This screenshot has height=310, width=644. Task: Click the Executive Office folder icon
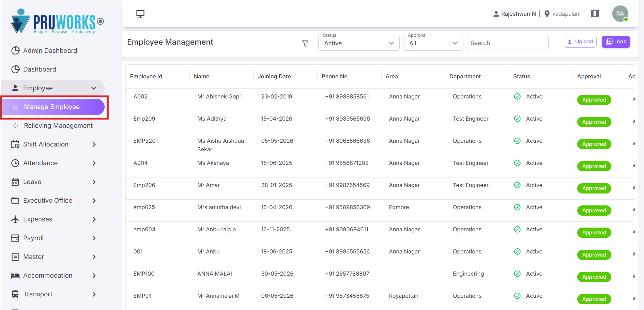15,200
